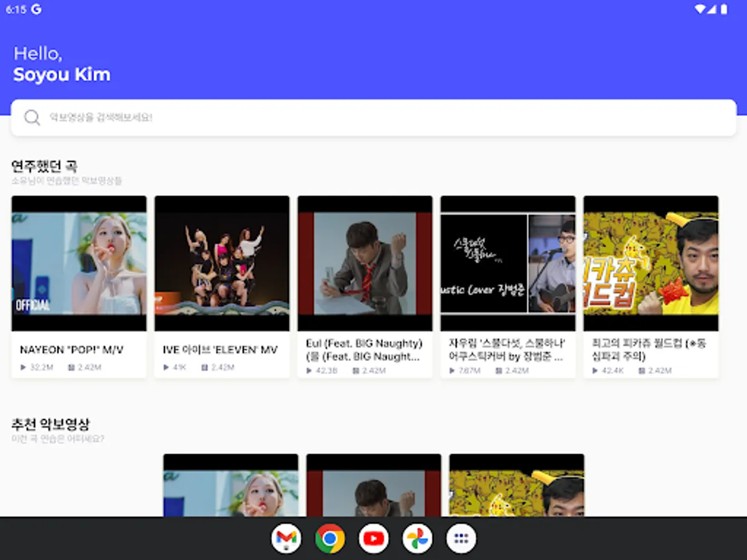
Task: Tap the sheet count icon under IVE ELEVEN
Action: pos(205,368)
